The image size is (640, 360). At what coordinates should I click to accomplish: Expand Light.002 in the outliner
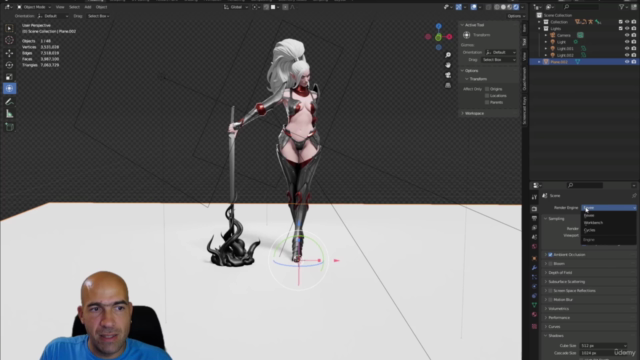click(546, 55)
